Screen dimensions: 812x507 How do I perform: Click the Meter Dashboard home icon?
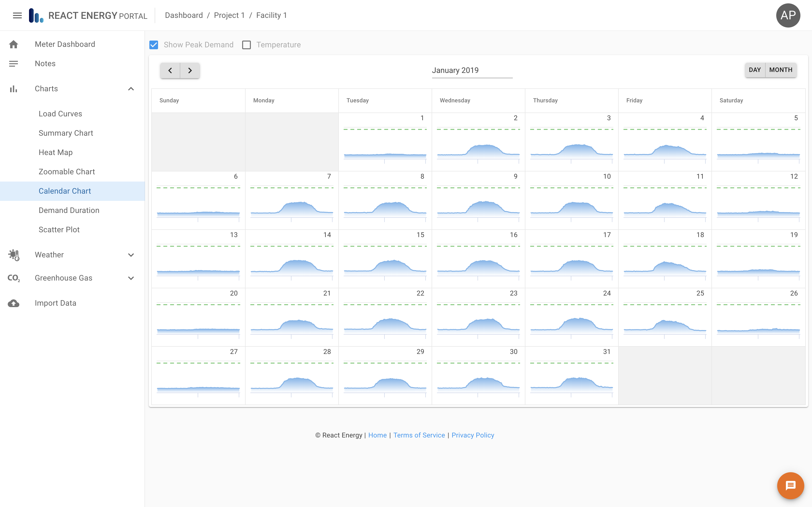tap(14, 44)
